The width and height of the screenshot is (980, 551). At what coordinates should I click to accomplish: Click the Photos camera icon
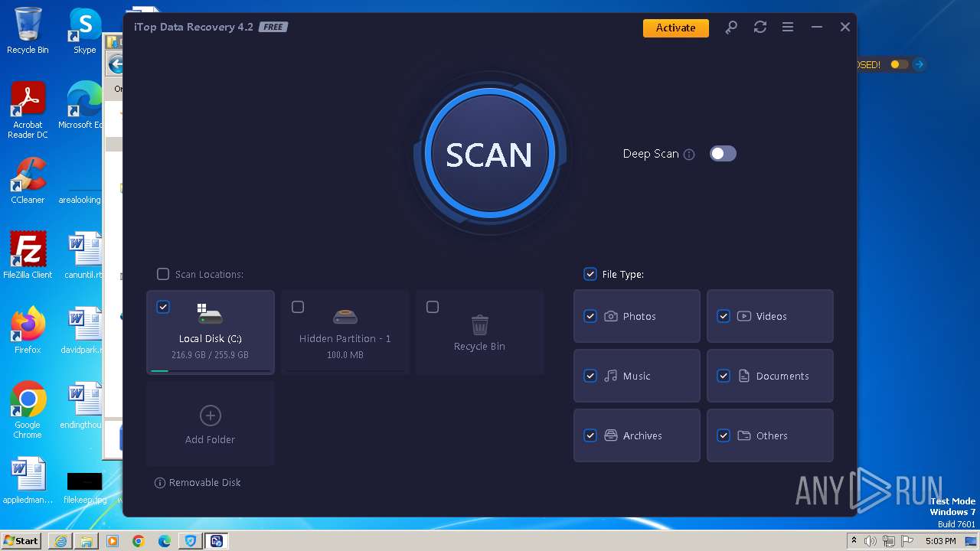(x=611, y=316)
